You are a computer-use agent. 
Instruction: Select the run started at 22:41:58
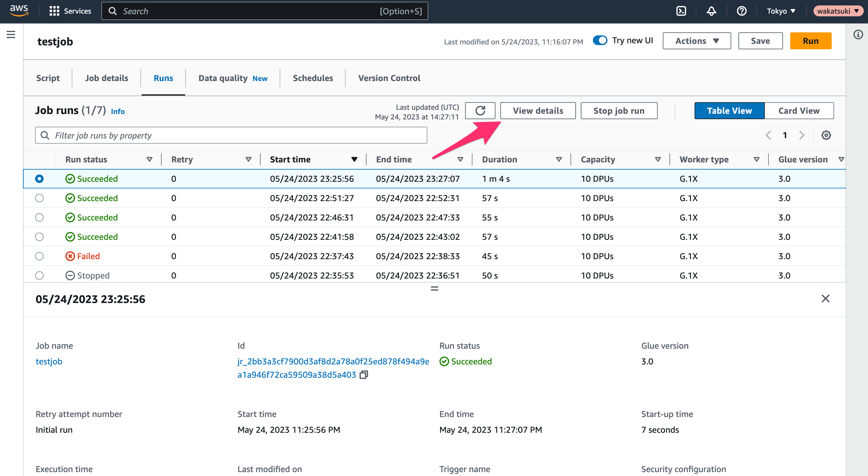tap(39, 237)
